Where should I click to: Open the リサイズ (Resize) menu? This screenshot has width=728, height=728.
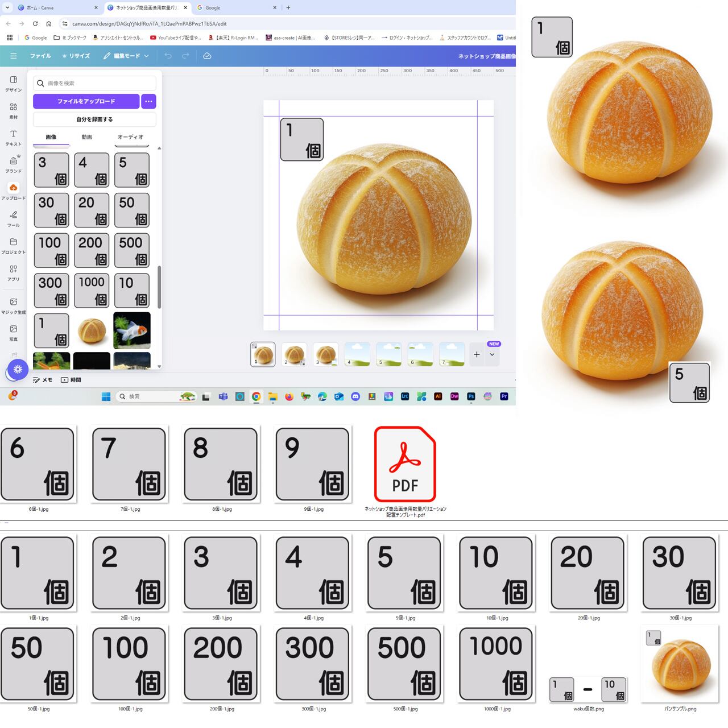[x=76, y=56]
